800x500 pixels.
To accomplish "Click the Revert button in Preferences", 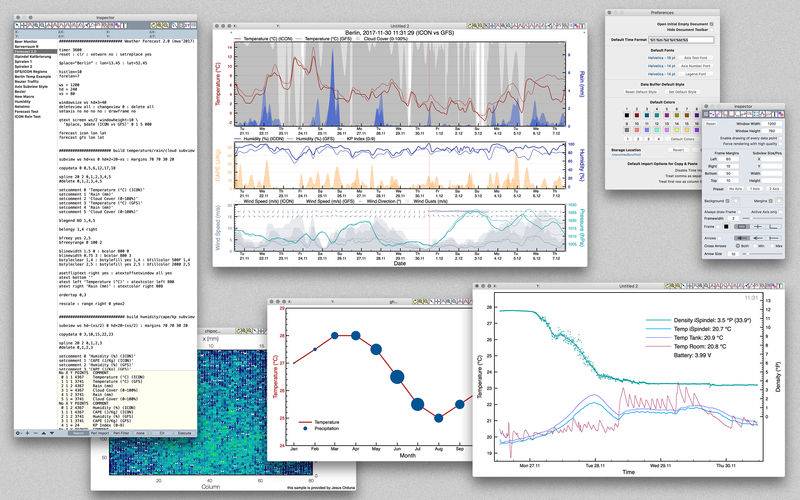I will coord(678,150).
